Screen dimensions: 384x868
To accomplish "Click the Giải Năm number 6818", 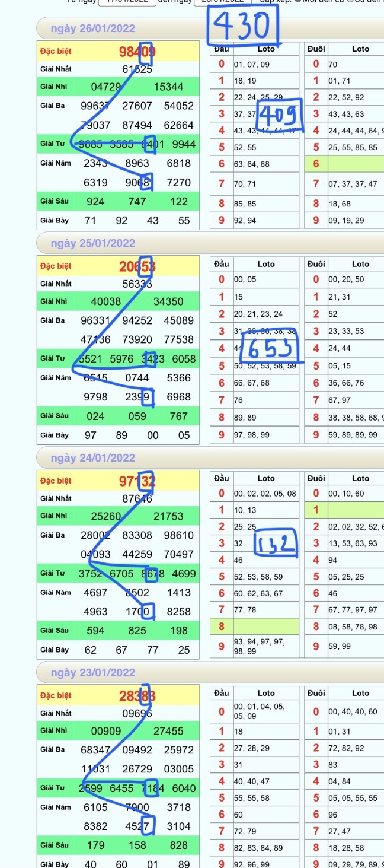I will click(178, 163).
